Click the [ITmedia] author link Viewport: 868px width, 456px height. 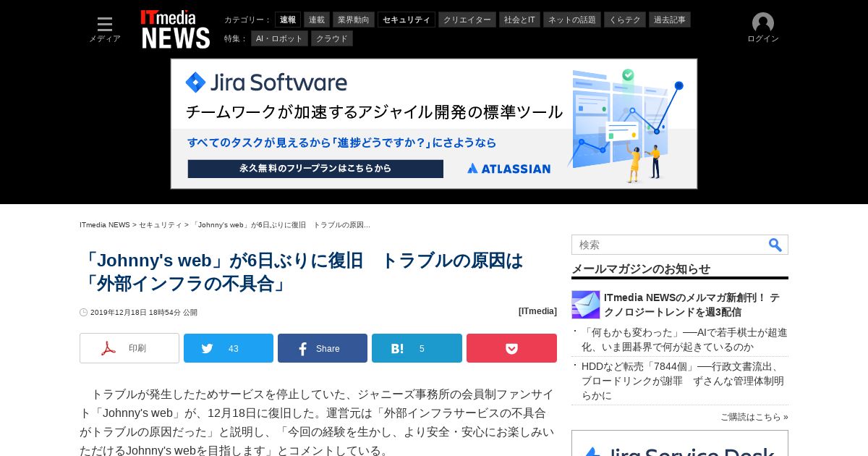pyautogui.click(x=537, y=311)
